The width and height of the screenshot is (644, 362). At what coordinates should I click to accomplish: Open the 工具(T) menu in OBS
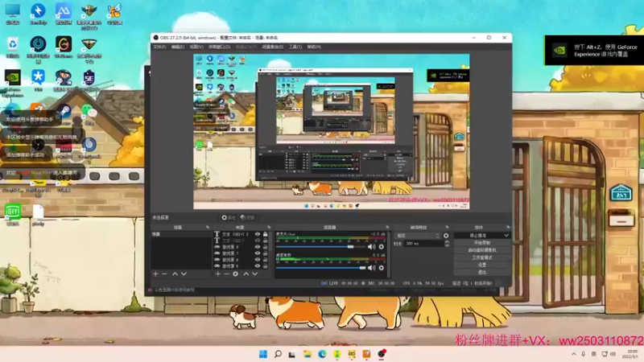(295, 47)
